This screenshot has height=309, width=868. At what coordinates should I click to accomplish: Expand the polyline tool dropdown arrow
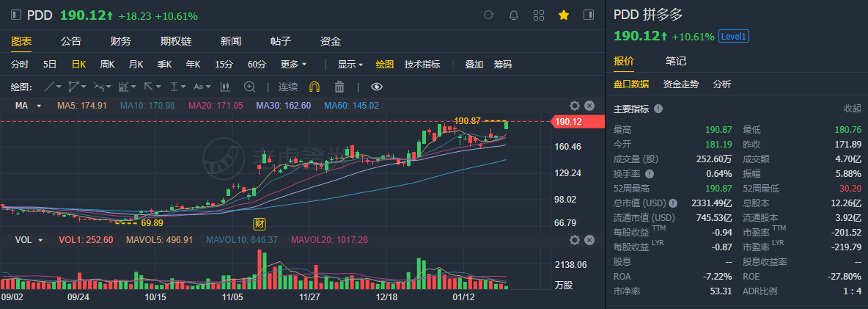(84, 87)
